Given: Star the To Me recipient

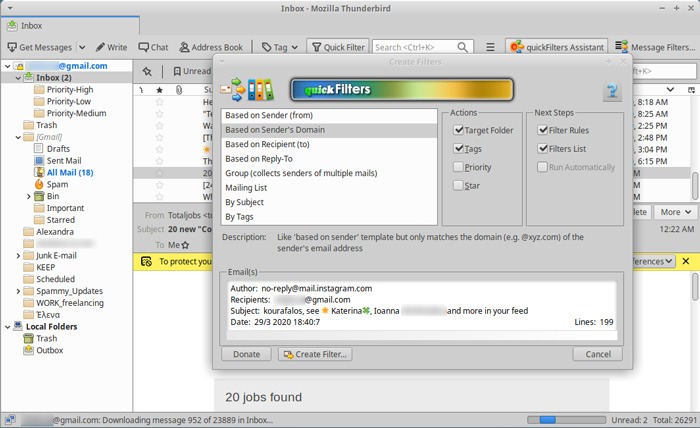Looking at the screenshot, I should coord(185,245).
